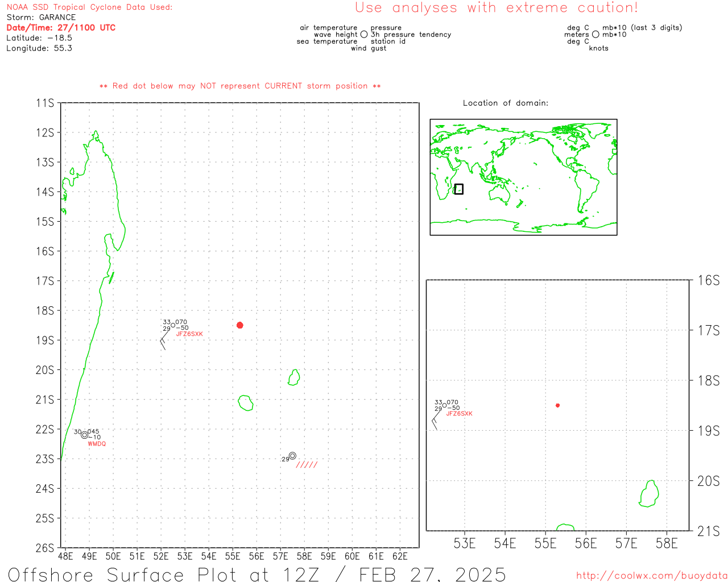Select the buoy station circle near 23S 57.5E
728x582 pixels.
(292, 456)
